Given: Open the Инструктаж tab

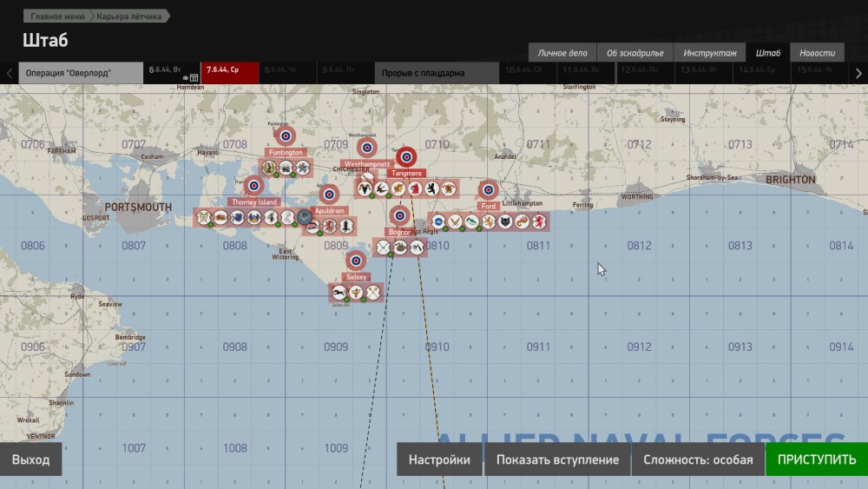Looking at the screenshot, I should [709, 53].
